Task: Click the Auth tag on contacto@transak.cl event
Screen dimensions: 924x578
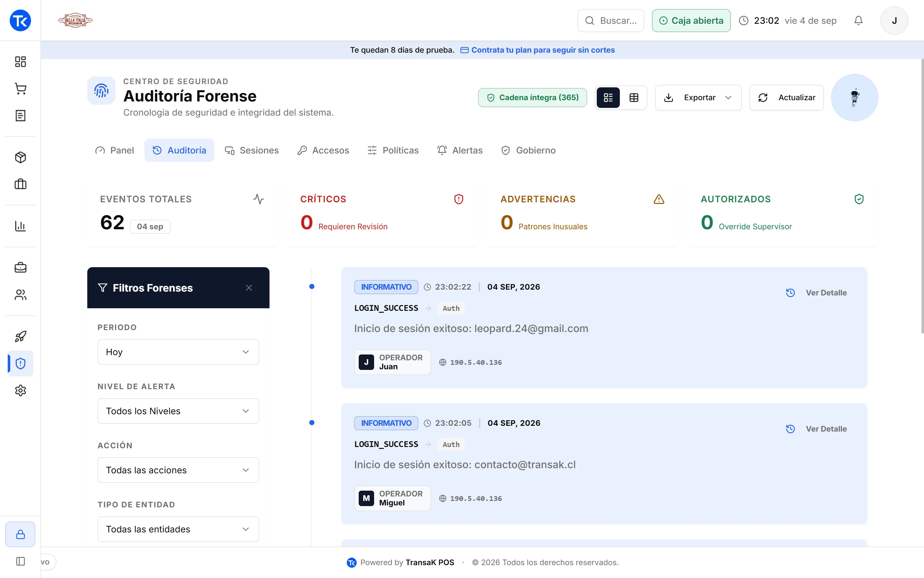Action: click(x=451, y=444)
